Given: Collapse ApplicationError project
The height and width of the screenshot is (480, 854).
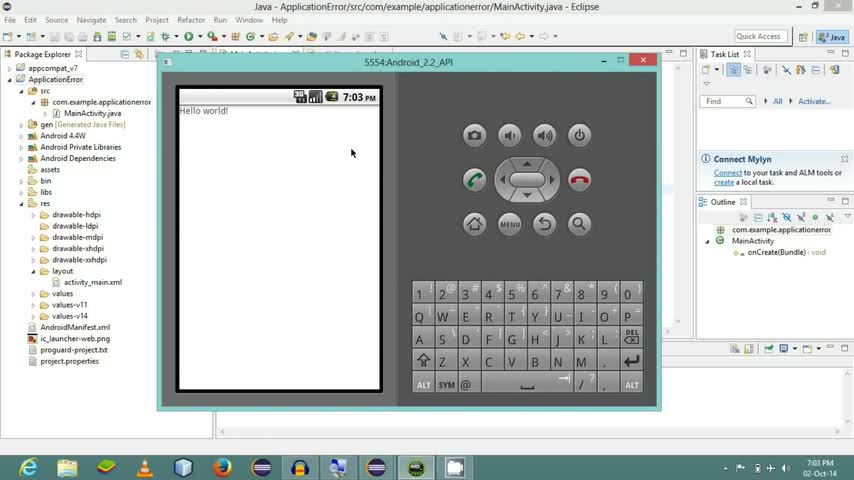Looking at the screenshot, I should click(x=9, y=80).
